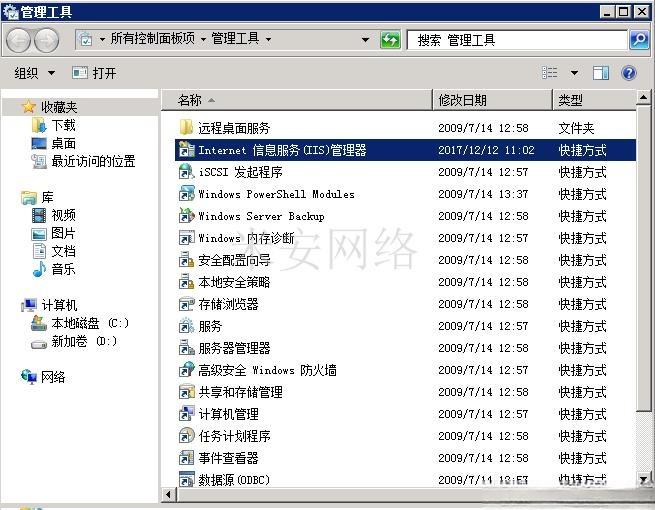Click date 2009/7/14 13:37 PowerShell row
Image resolution: width=655 pixels, height=510 pixels.
pos(483,194)
